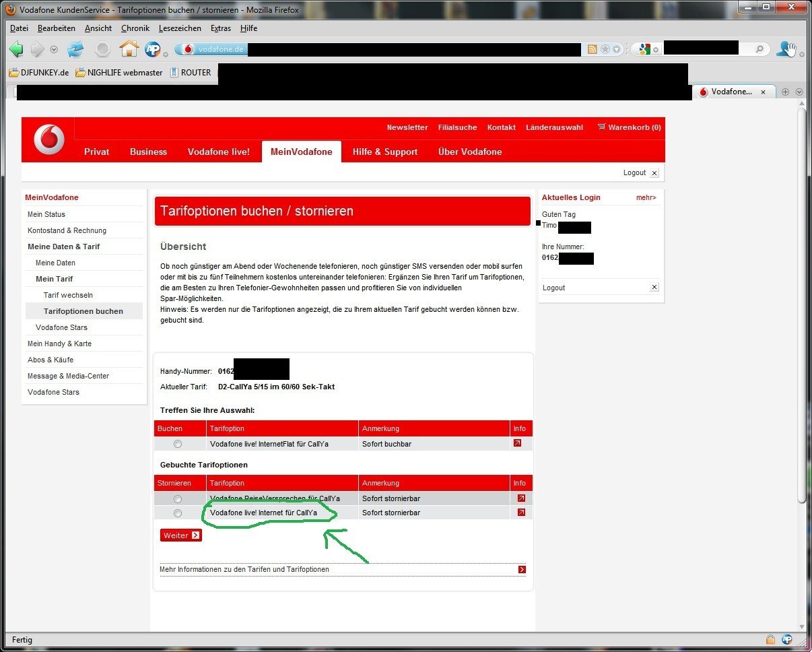Switch to the Vodafone live! tab

(219, 152)
